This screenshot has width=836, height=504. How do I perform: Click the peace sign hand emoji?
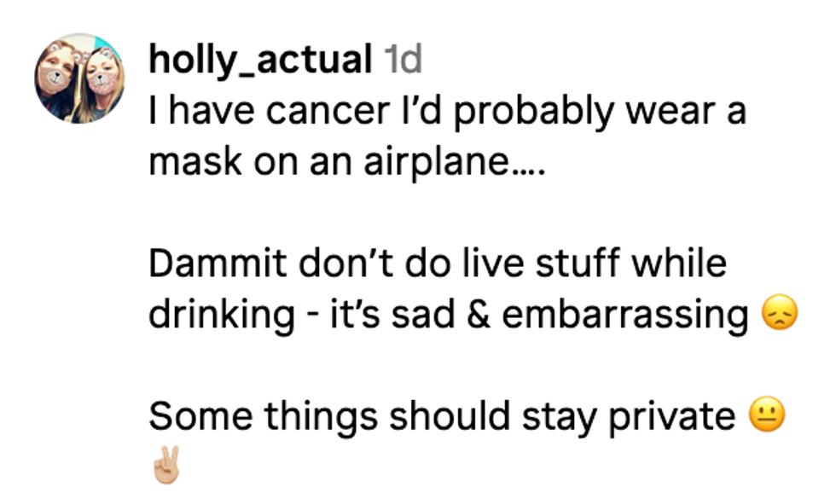[x=166, y=466]
